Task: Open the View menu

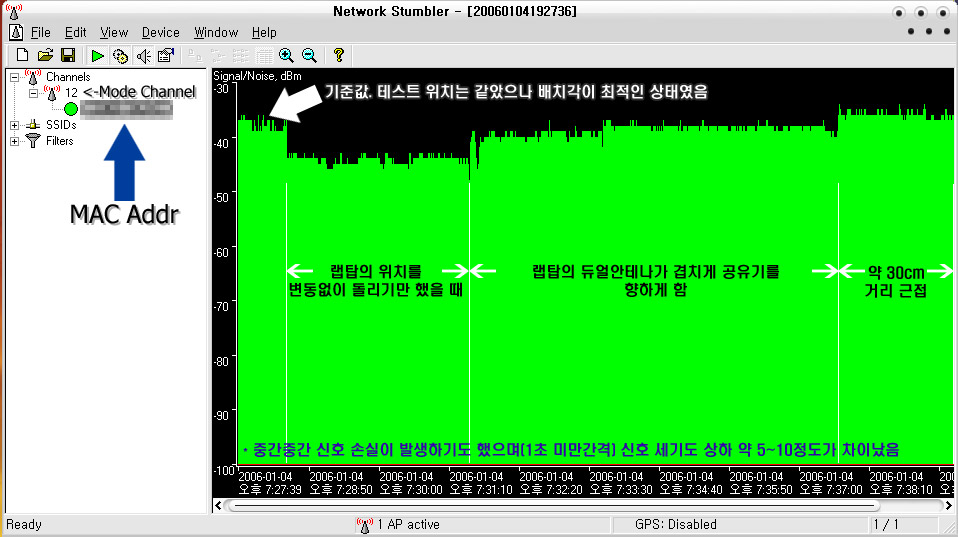Action: pyautogui.click(x=114, y=32)
